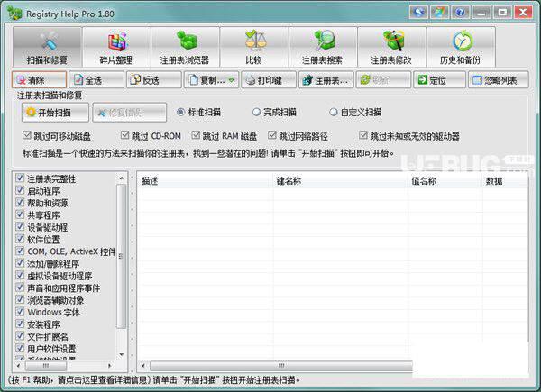This screenshot has height=392, width=541.
Task: Uncheck 浏览器辅助对象 item
Action: [20, 299]
